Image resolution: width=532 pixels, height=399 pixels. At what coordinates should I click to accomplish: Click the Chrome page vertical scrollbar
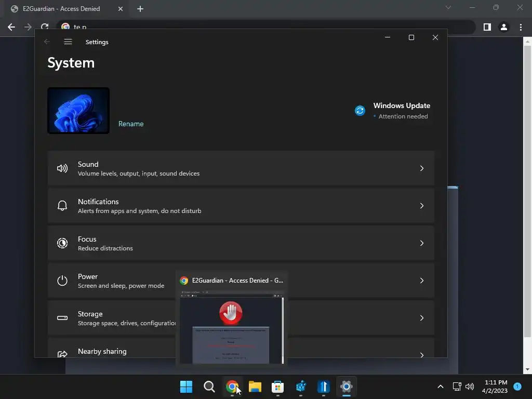527,191
